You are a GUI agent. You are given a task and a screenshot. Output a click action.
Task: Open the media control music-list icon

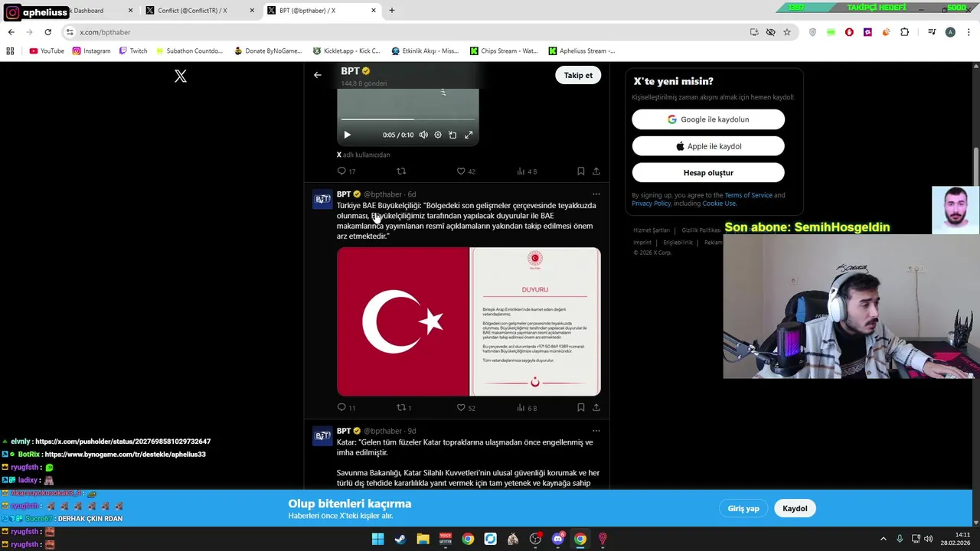pyautogui.click(x=932, y=32)
